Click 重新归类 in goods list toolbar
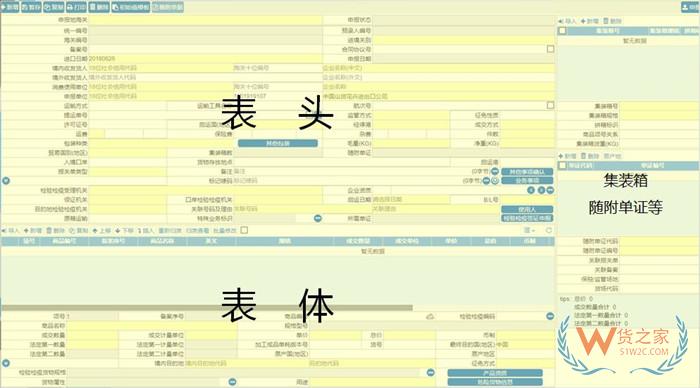The image size is (700, 388). pyautogui.click(x=170, y=231)
